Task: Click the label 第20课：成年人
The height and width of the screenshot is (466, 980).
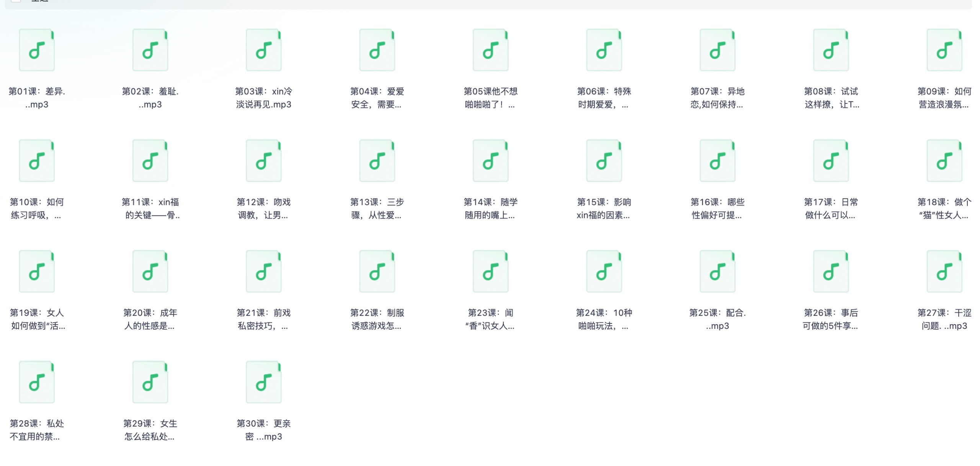Action: [150, 319]
